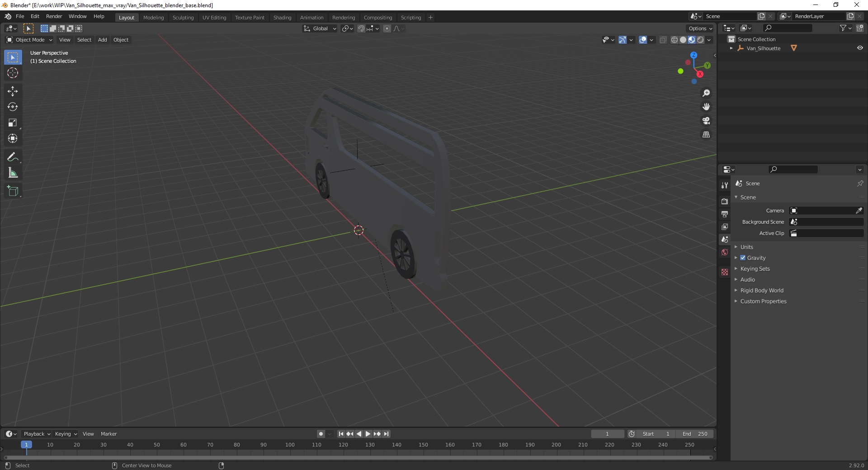This screenshot has width=868, height=470.
Task: Open the File menu
Action: pos(20,16)
